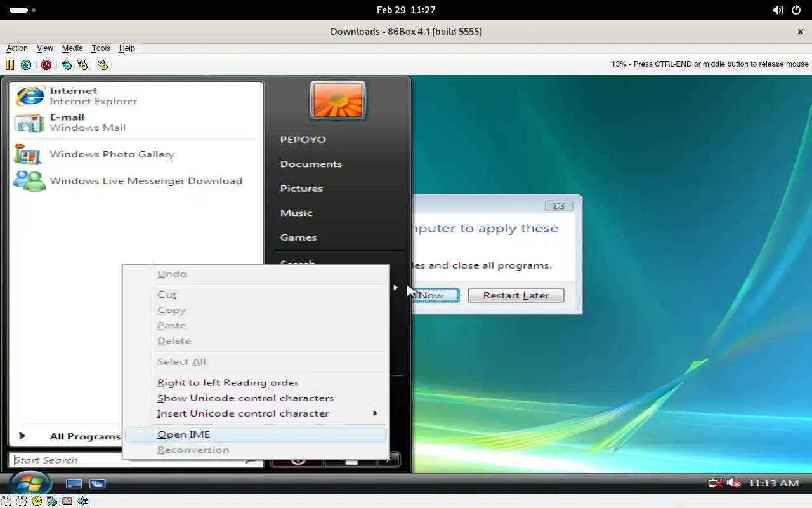Click the first floppy drive status icon
Image resolution: width=812 pixels, height=508 pixels.
[x=6, y=501]
